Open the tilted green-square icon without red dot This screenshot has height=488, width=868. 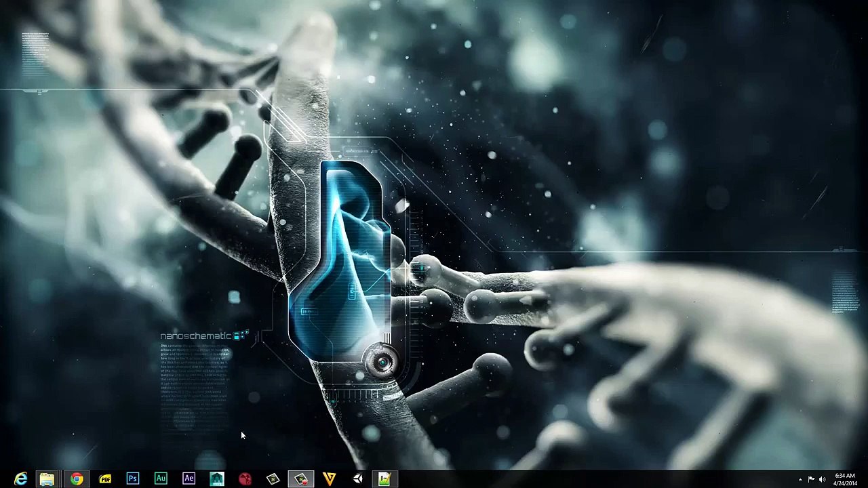[273, 479]
